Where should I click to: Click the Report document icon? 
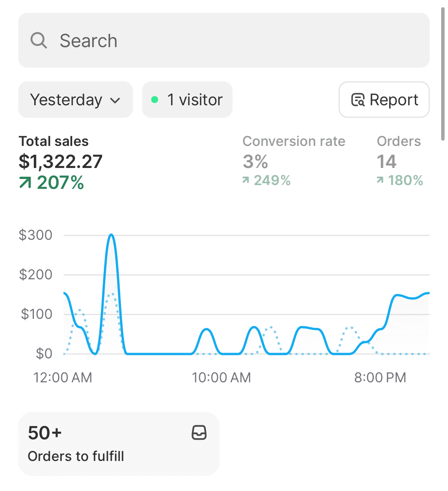click(358, 100)
